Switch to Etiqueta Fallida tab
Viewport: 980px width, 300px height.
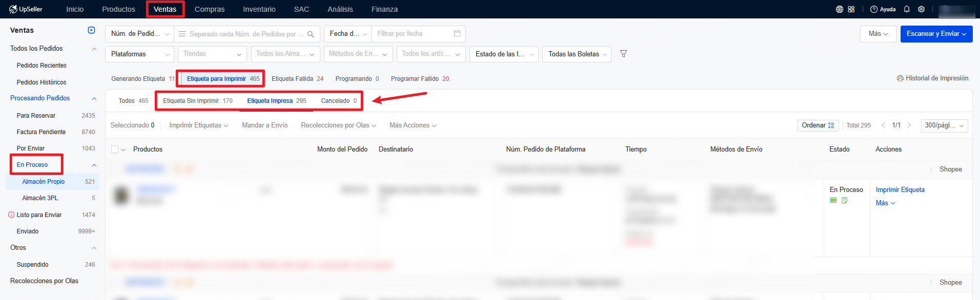(297, 79)
